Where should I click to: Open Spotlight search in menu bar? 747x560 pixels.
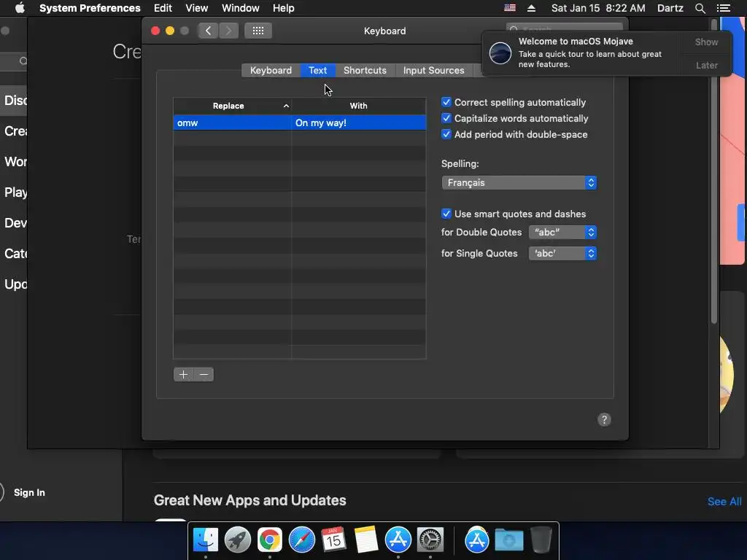[x=700, y=8]
